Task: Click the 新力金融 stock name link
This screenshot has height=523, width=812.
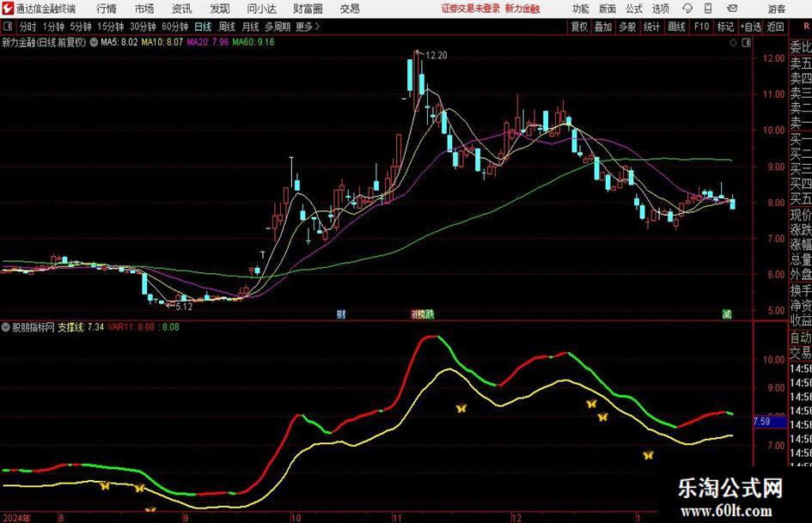Action: coord(522,9)
